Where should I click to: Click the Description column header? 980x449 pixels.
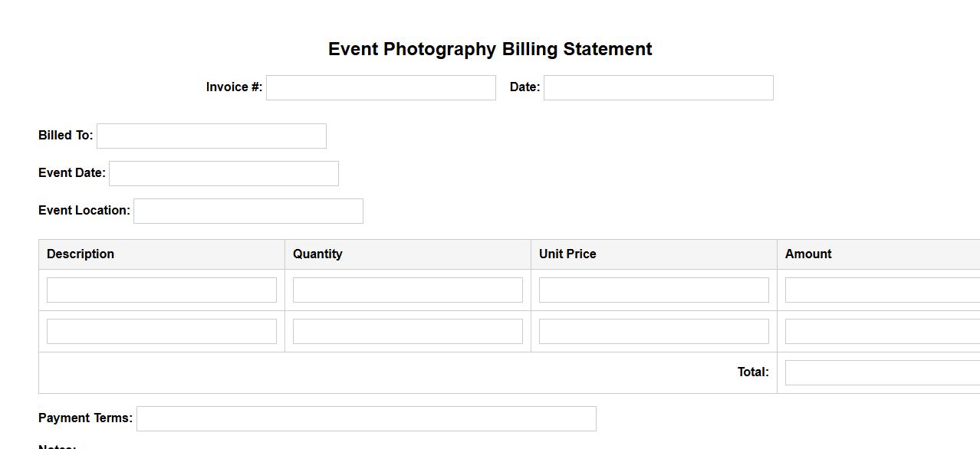pyautogui.click(x=81, y=254)
